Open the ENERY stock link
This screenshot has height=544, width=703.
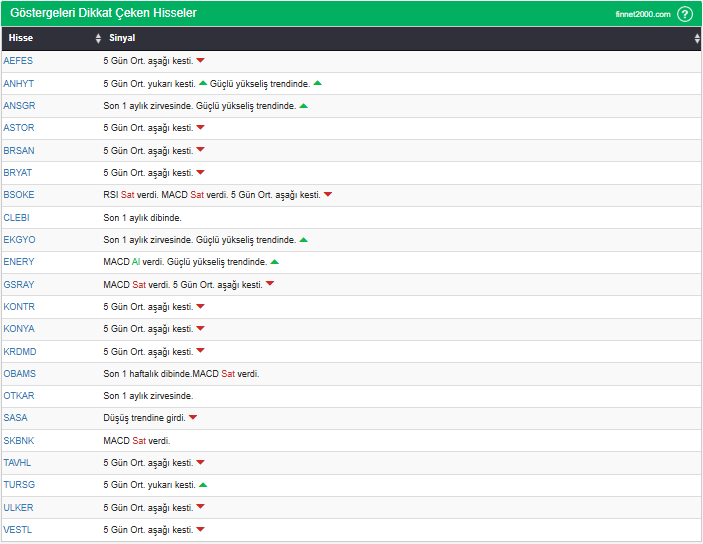[19, 261]
